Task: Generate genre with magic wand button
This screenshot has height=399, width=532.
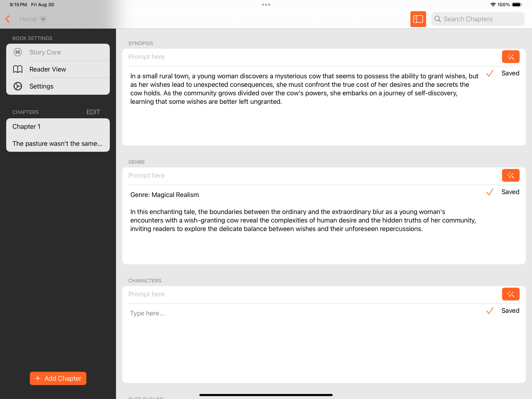Action: coord(511,176)
